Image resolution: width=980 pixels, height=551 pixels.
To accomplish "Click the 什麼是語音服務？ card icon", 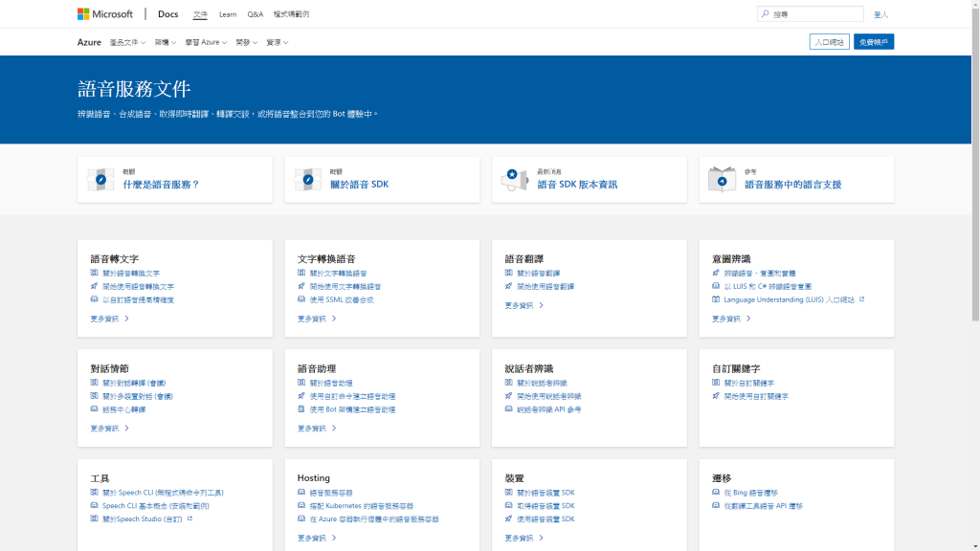I will 100,180.
